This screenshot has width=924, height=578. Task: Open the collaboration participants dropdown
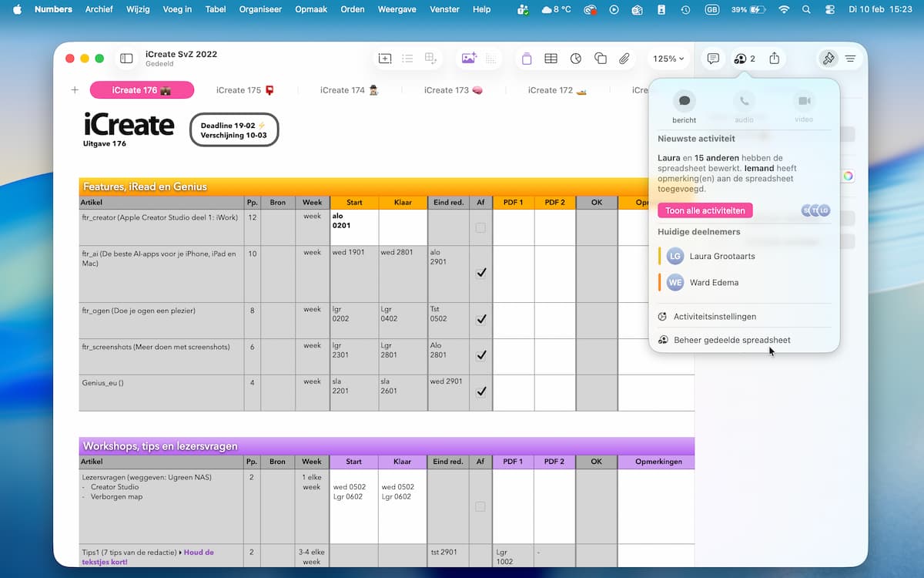tap(744, 59)
